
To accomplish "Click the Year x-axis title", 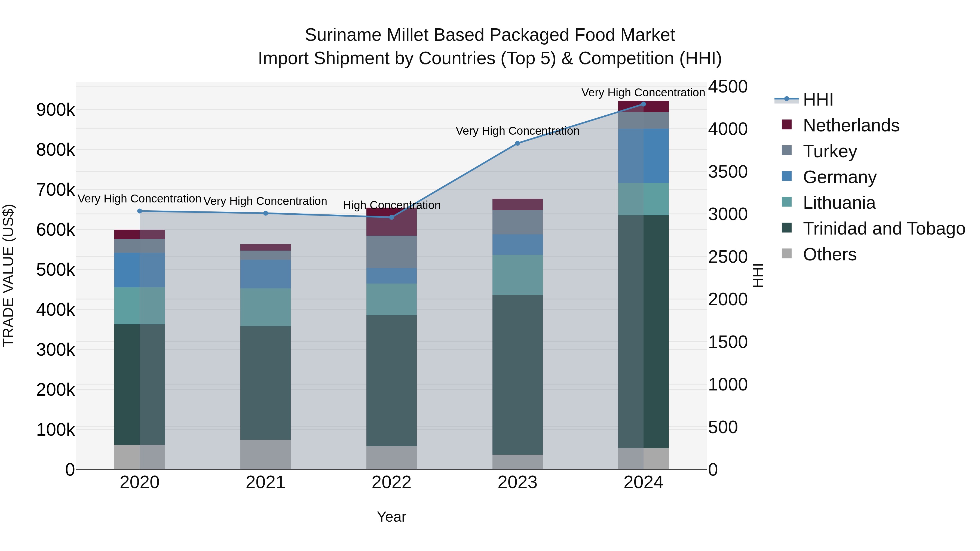I will pyautogui.click(x=391, y=517).
